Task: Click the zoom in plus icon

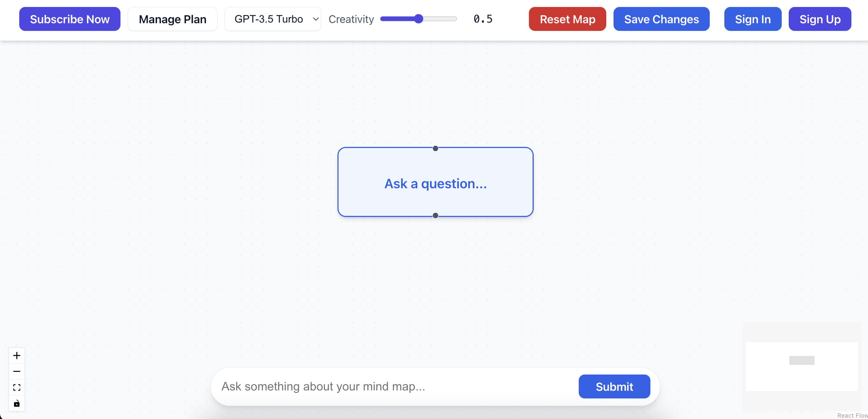Action: pyautogui.click(x=17, y=356)
